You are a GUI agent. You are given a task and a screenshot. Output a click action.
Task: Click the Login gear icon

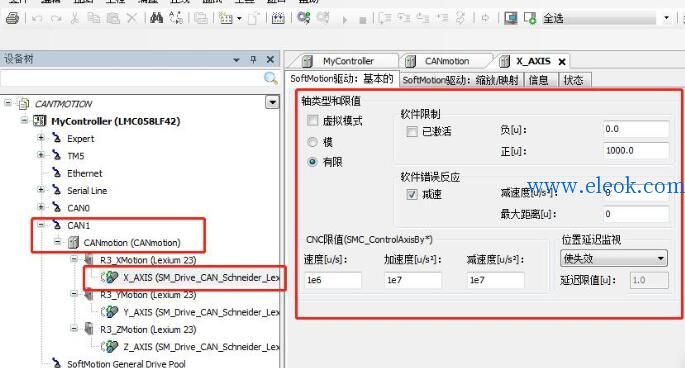303,18
